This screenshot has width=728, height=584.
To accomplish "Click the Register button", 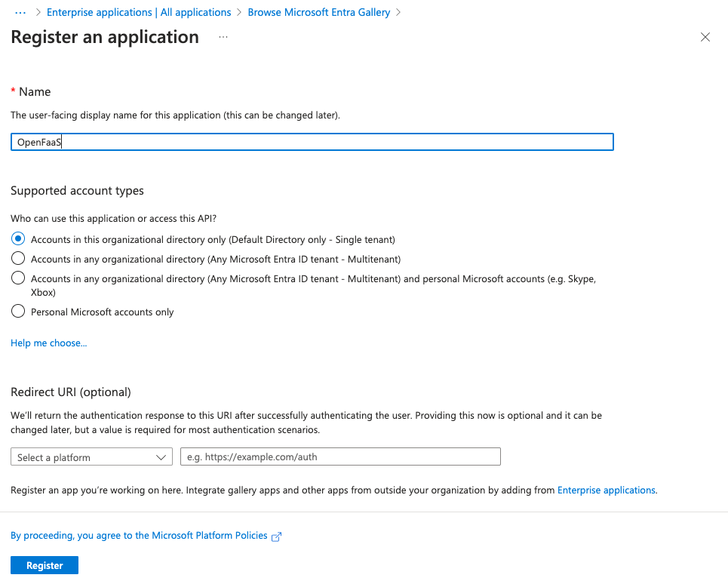I will [44, 564].
